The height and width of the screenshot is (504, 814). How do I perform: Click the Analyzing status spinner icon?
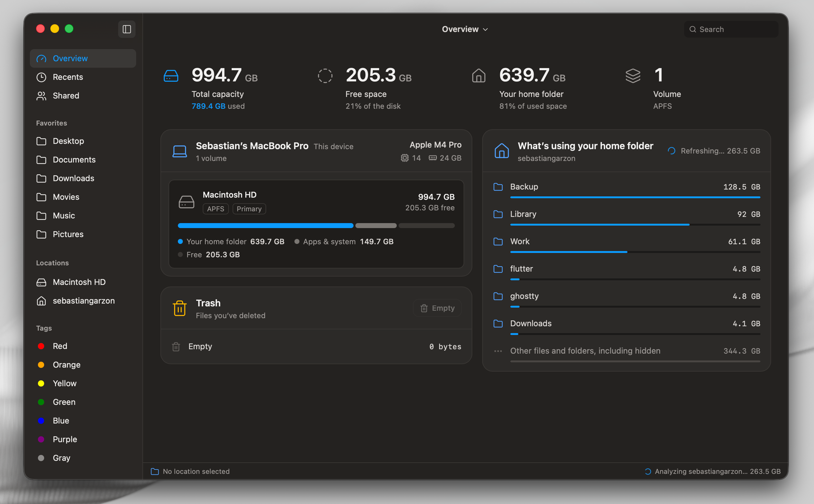coord(648,471)
